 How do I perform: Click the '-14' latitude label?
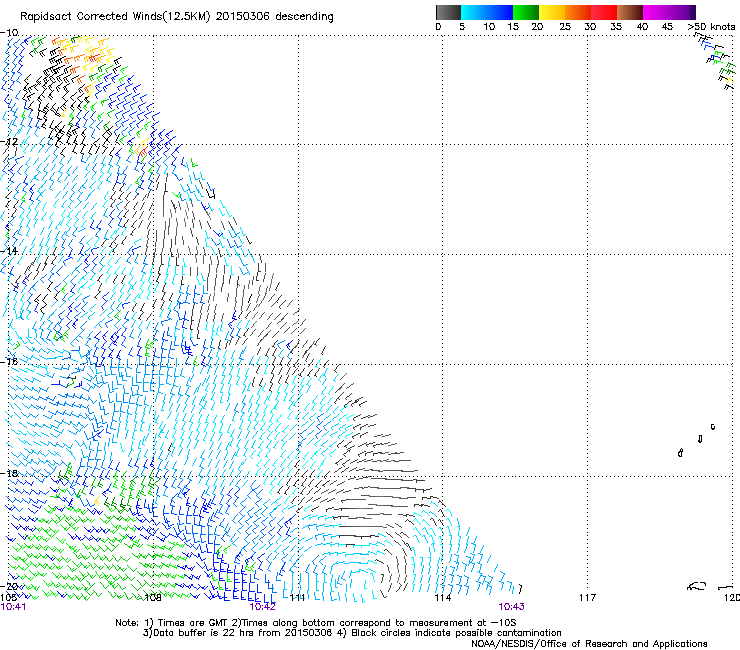coord(9,251)
